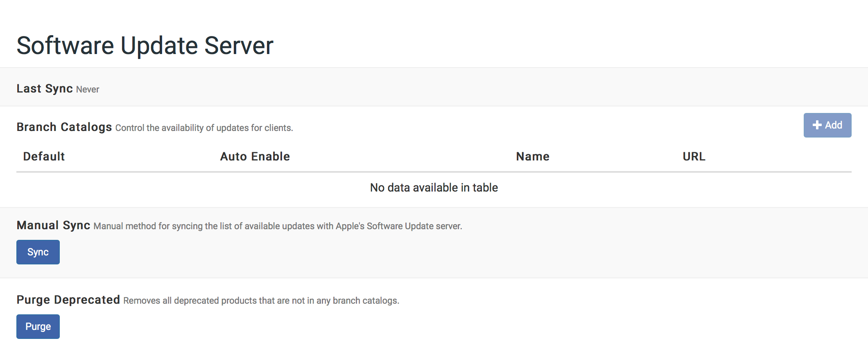Click the Add branch catalog button
This screenshot has height=352, width=868.
tap(827, 125)
